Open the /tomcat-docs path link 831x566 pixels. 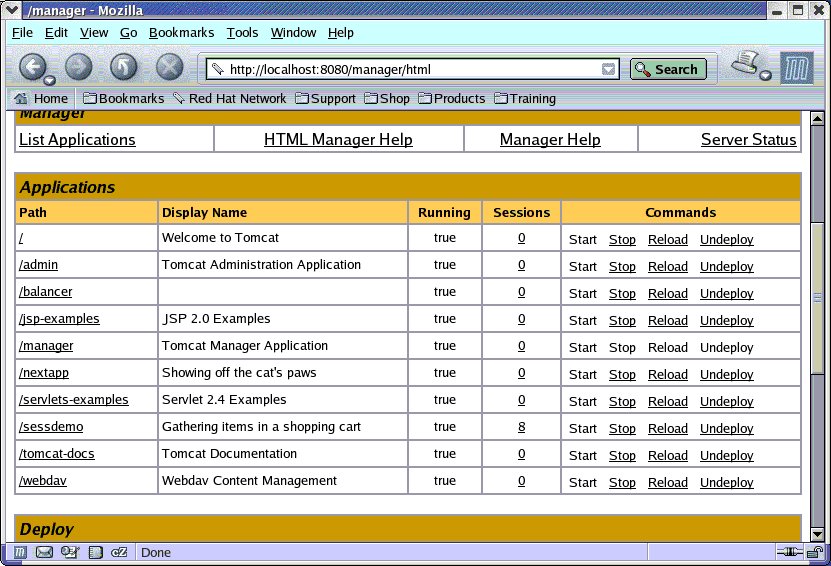[57, 454]
